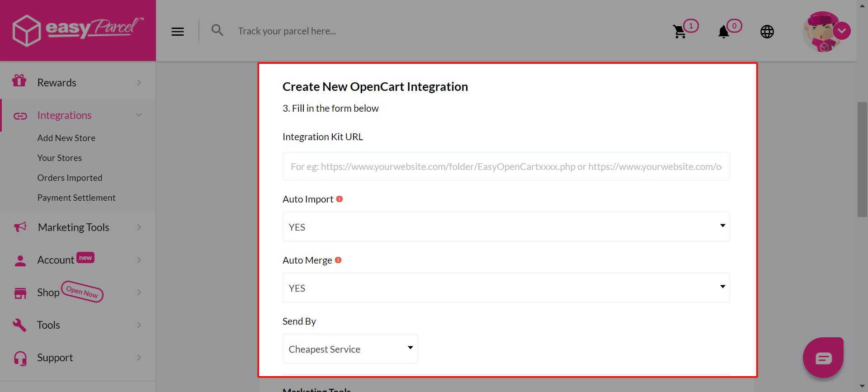The height and width of the screenshot is (392, 868).
Task: Expand the Marketing Tools chevron
Action: 139,227
